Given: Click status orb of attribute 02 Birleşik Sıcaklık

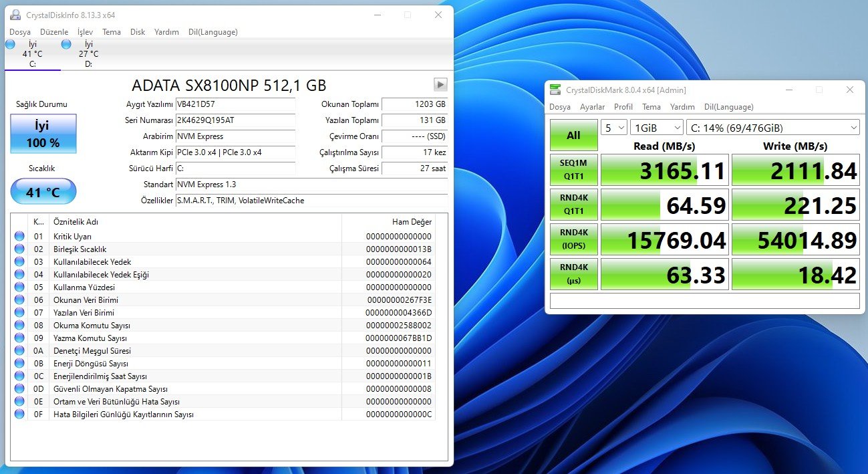Looking at the screenshot, I should pos(19,249).
